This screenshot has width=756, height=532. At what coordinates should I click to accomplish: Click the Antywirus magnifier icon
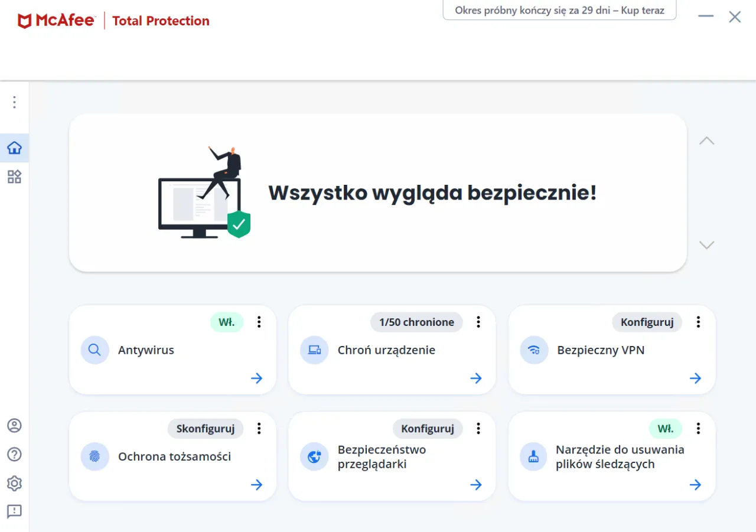coord(94,350)
